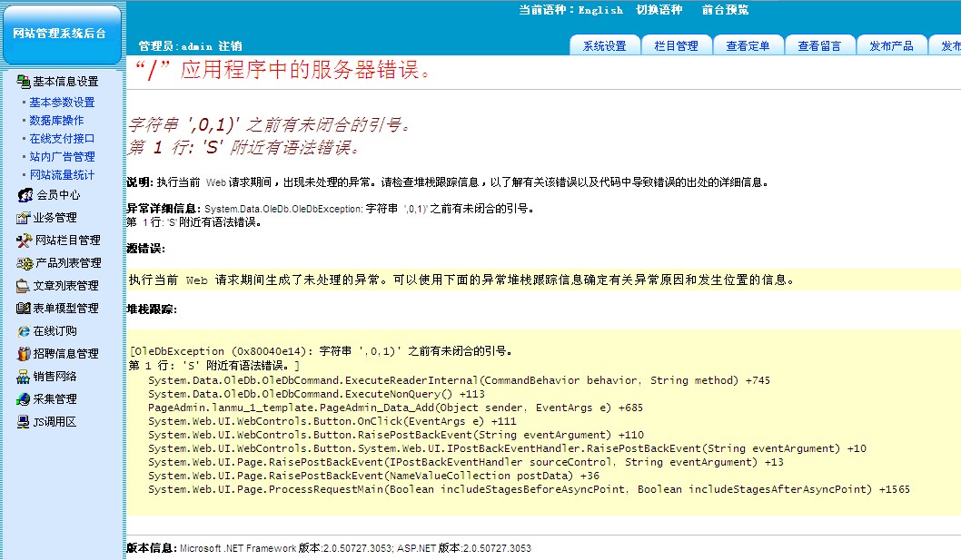Open 数据库操作 in the sidebar
This screenshot has width=961, height=560.
tap(56, 121)
